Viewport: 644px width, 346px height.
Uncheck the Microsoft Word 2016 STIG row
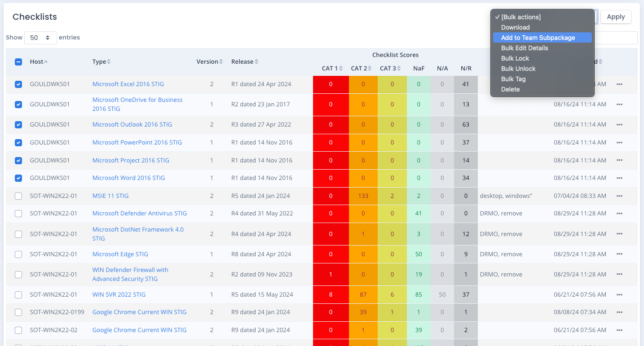18,178
